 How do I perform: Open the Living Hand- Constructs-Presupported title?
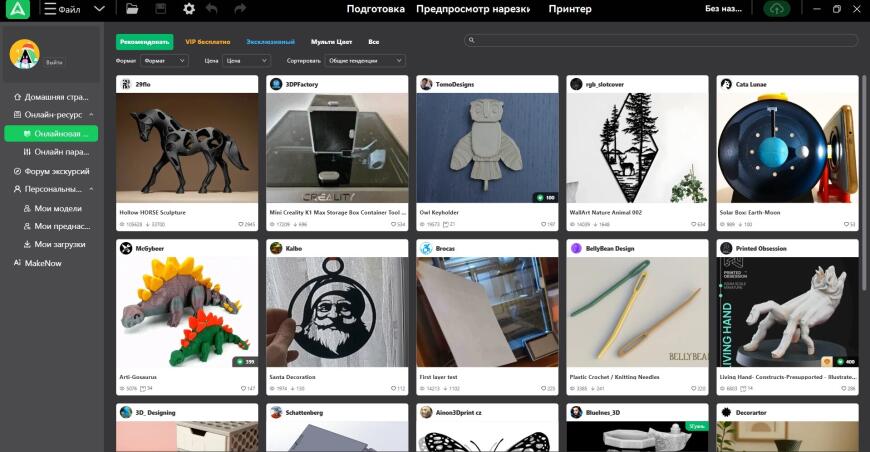(x=787, y=377)
